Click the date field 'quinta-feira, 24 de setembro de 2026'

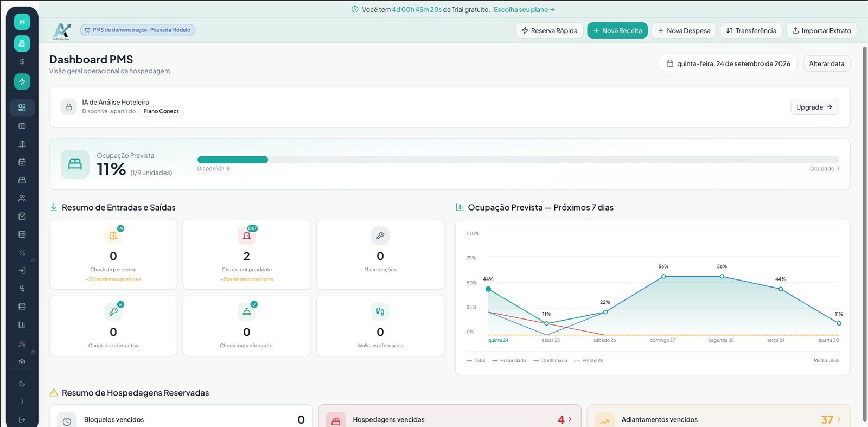pos(728,63)
